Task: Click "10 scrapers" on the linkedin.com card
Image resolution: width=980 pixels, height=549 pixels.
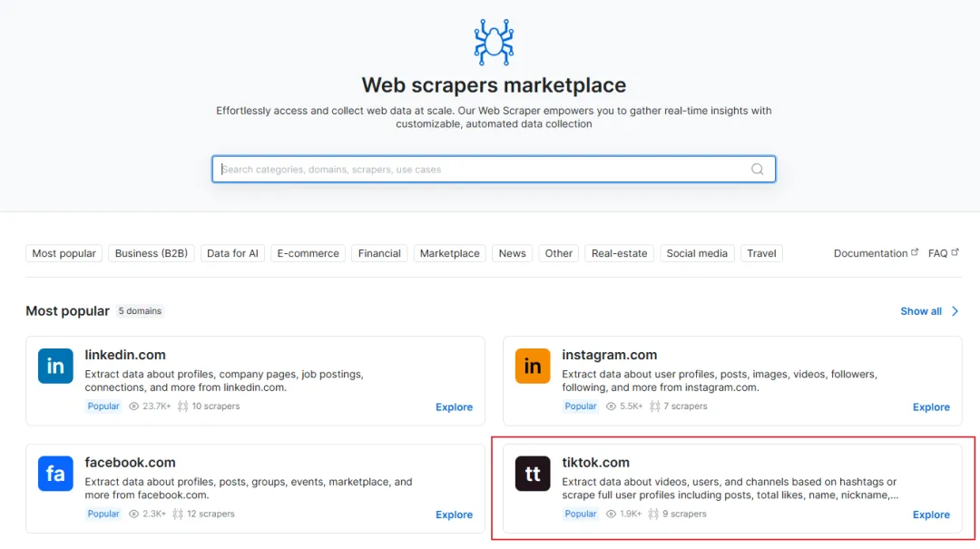Action: pos(216,407)
